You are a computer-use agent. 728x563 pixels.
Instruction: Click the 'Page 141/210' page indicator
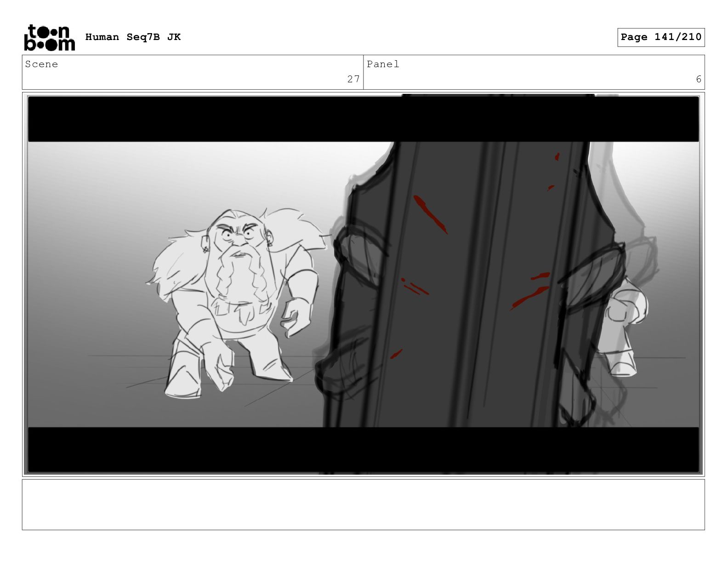pos(661,37)
